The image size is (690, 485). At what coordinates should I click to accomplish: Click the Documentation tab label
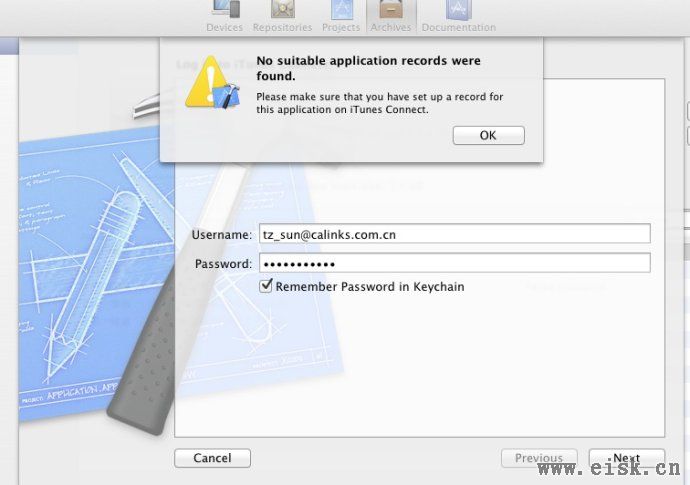click(459, 27)
